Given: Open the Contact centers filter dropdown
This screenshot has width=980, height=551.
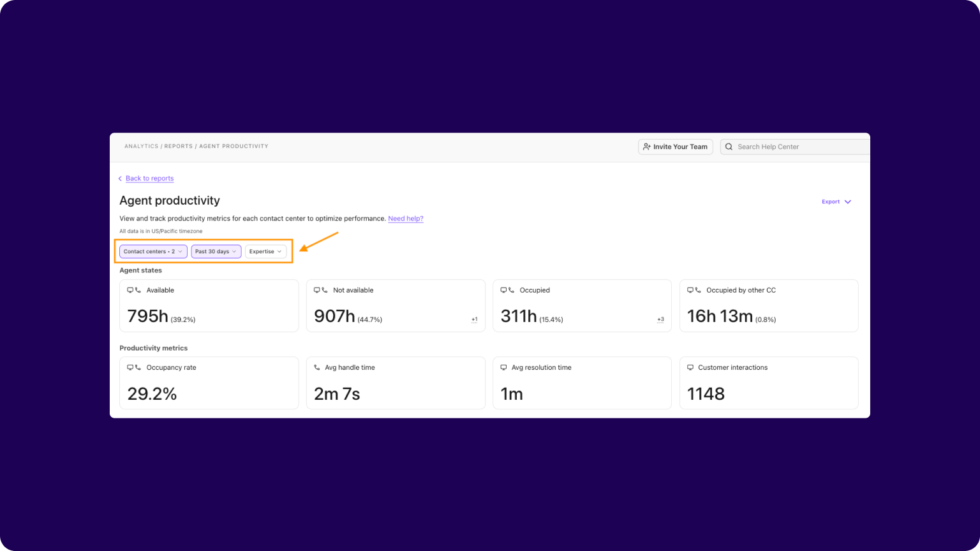Looking at the screenshot, I should [153, 251].
